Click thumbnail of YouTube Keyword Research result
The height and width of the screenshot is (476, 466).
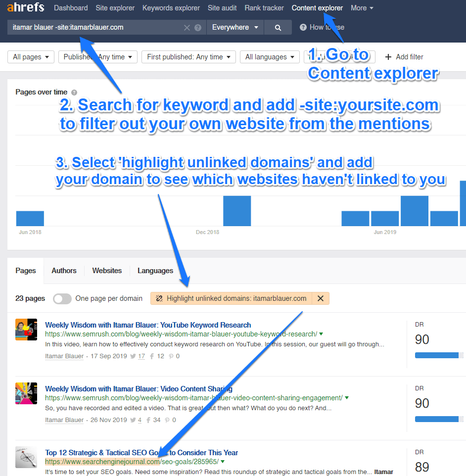pos(26,330)
